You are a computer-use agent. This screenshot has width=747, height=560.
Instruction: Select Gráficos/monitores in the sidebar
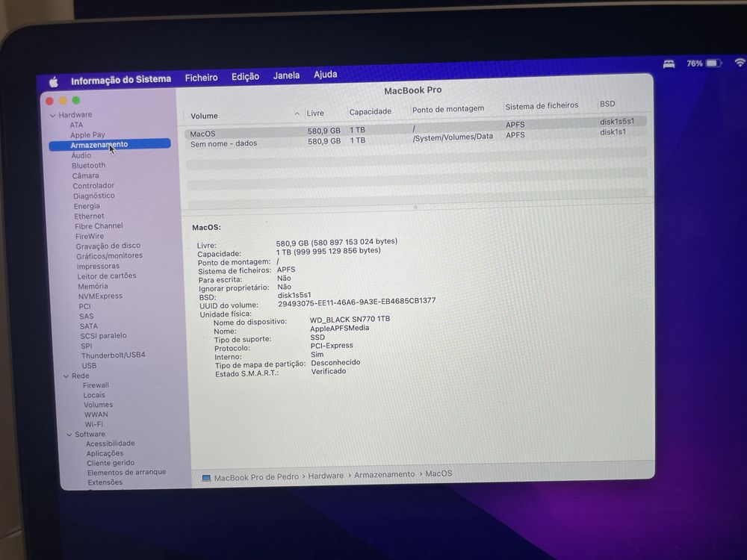[110, 255]
